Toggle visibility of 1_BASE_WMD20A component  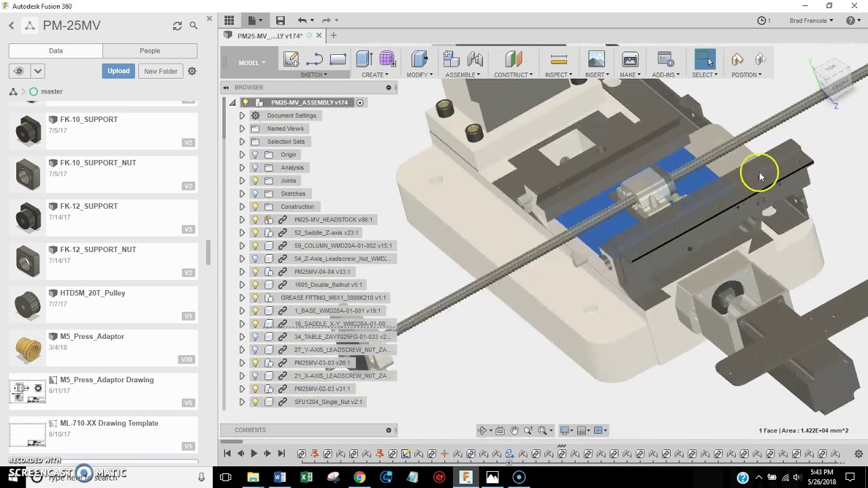[x=256, y=311]
